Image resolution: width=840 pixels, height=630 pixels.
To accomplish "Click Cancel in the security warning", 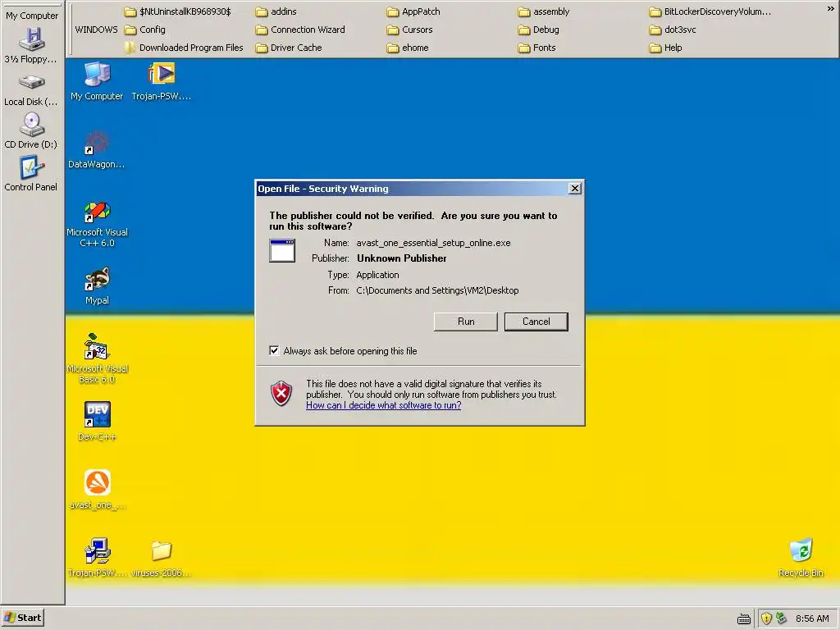I will pos(536,322).
